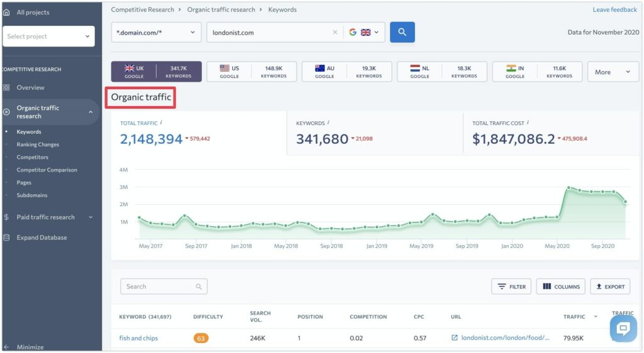The width and height of the screenshot is (644, 353).
Task: Open Subdomains in the sidebar
Action: [32, 195]
